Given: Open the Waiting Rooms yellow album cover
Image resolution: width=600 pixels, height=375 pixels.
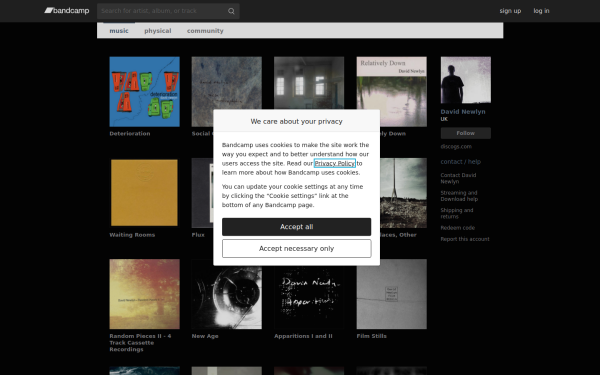Looking at the screenshot, I should point(144,193).
